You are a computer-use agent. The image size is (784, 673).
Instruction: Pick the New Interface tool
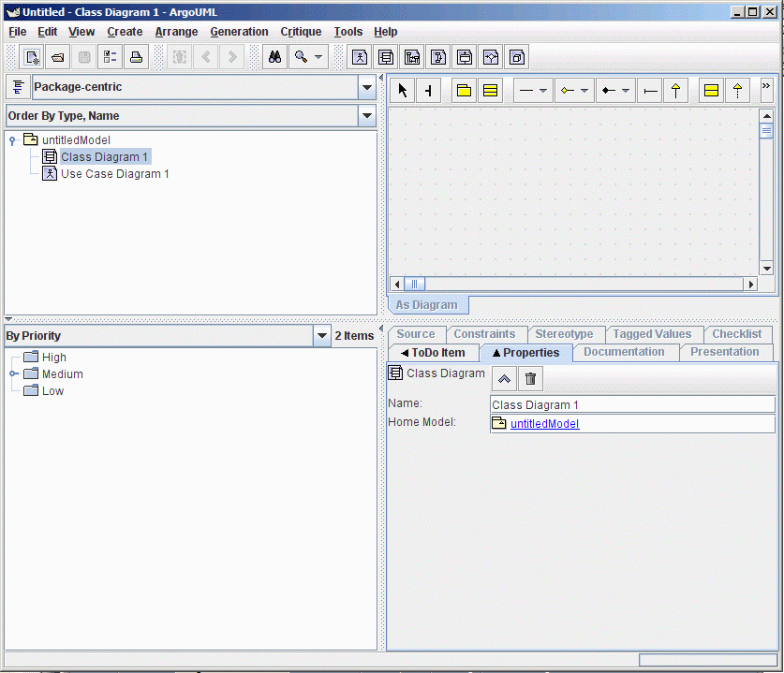[x=711, y=91]
